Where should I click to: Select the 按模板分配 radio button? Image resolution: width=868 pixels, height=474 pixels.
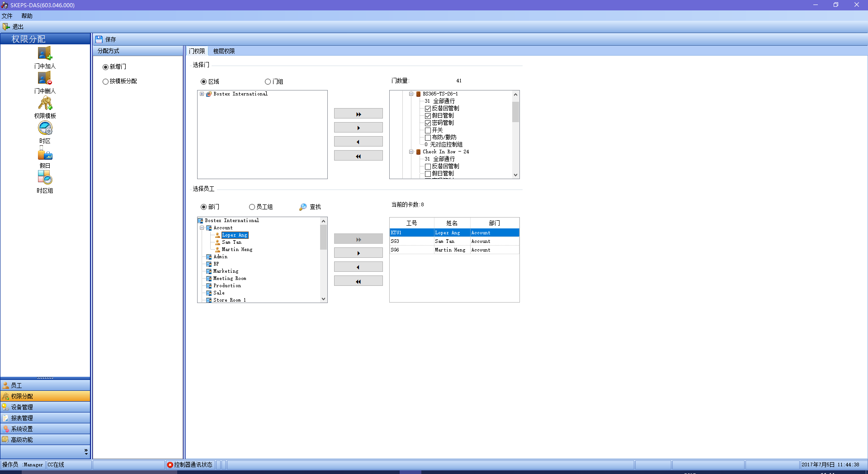105,82
